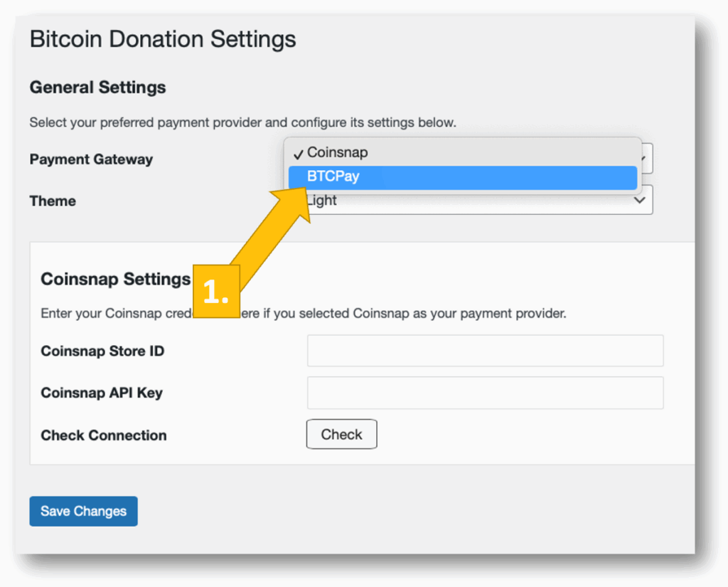Viewport: 728px width, 587px height.
Task: Click the Coinsnap Store ID label
Action: pos(102,351)
